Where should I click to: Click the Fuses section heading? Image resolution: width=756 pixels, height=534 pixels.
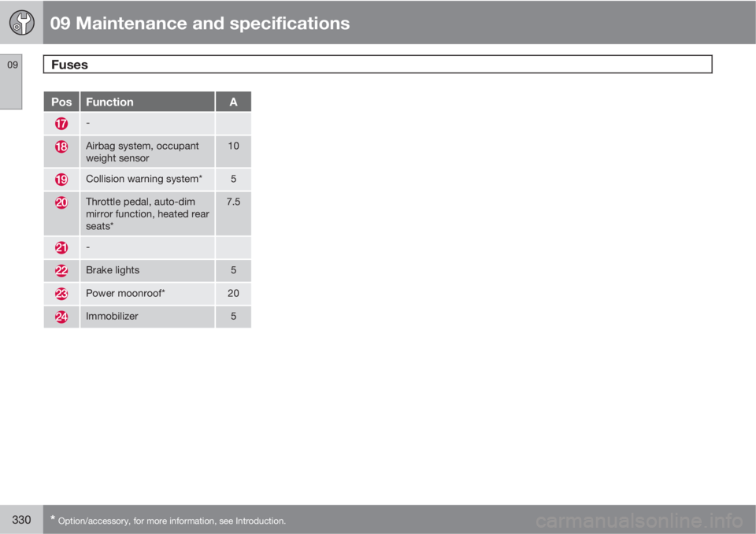69,65
